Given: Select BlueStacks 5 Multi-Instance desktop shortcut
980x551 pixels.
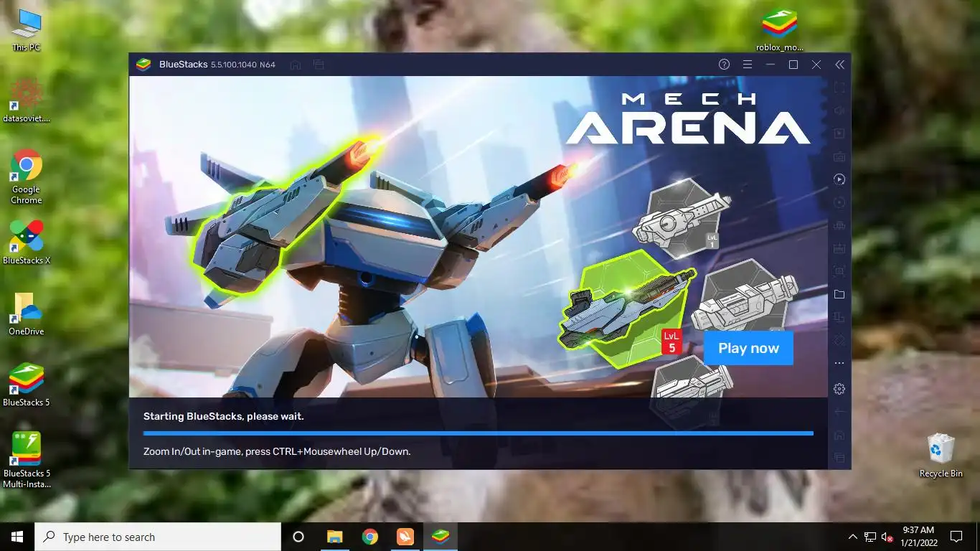Looking at the screenshot, I should coord(27,460).
